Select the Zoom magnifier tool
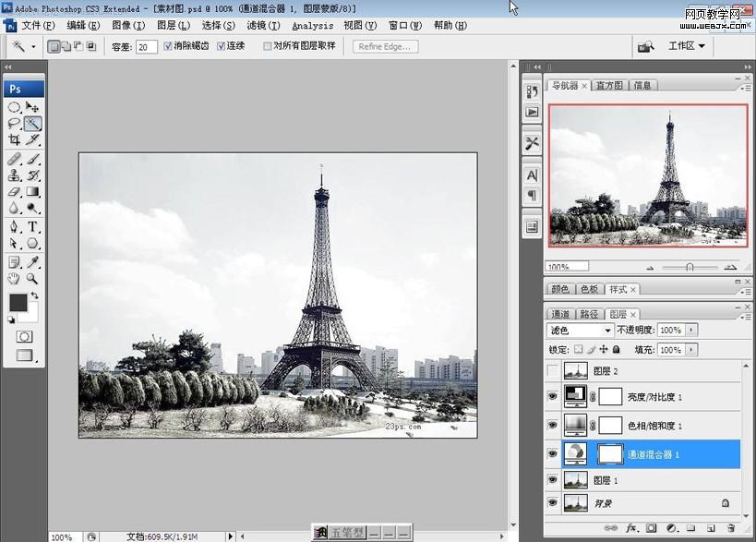Viewport: 756px width, 542px height. tap(32, 277)
